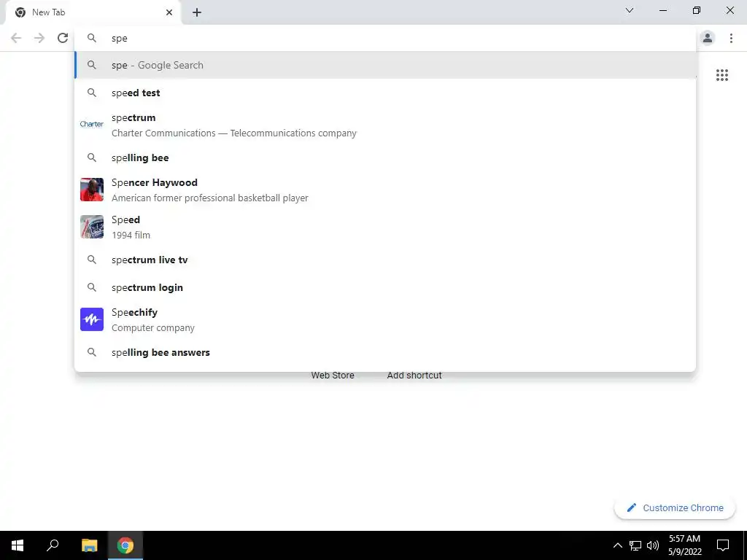This screenshot has width=747, height=560.
Task: Click magnifier icon beside 'speed test'
Action: (x=91, y=93)
